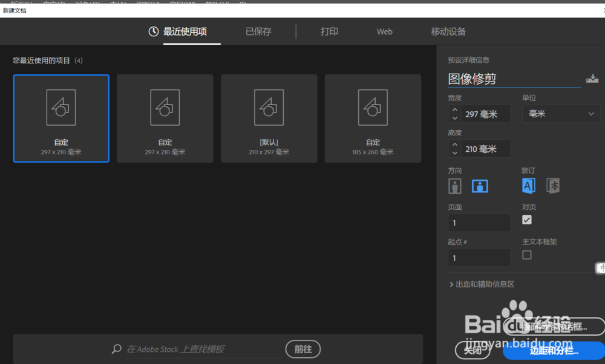The image size is (605, 364).
Task: Click the magnifier search icon
Action: coord(116,349)
